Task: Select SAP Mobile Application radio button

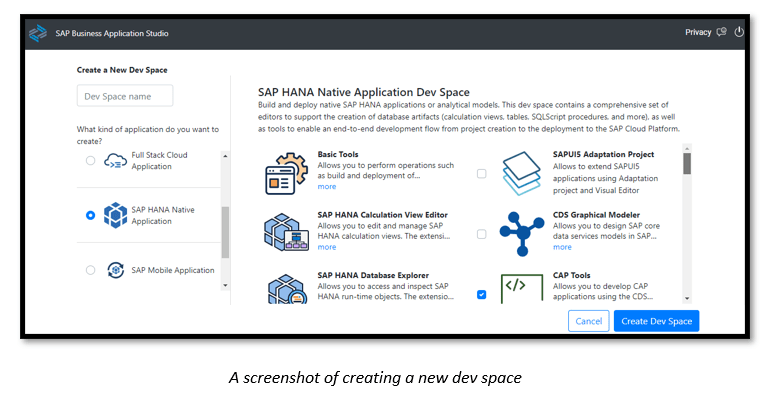Action: [x=90, y=270]
